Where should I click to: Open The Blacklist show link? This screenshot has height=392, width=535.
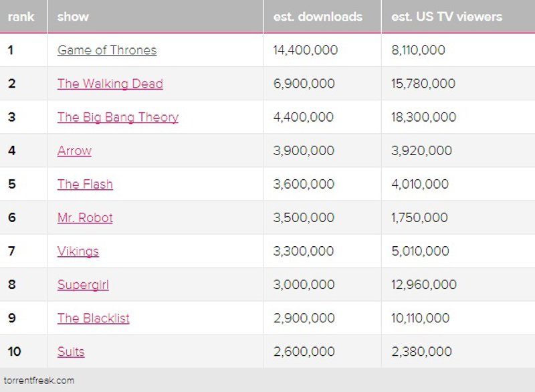(x=94, y=318)
